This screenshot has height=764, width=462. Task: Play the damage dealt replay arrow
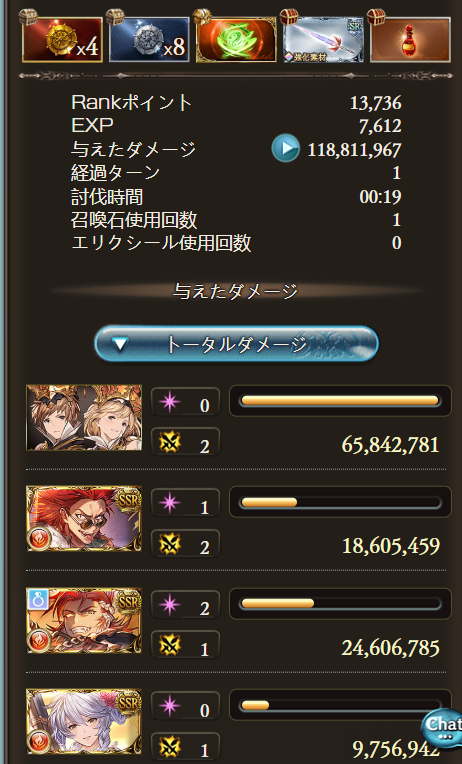click(x=286, y=148)
